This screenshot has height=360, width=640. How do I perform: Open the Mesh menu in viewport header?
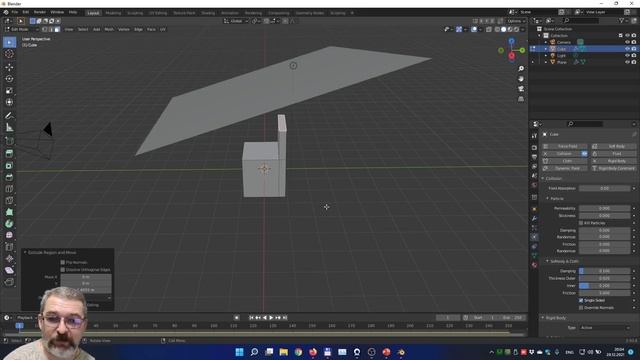pyautogui.click(x=109, y=29)
